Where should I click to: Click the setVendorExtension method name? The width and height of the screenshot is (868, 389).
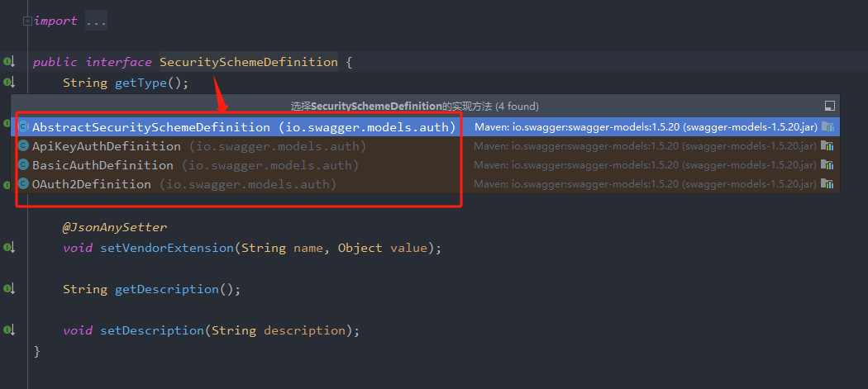point(167,248)
